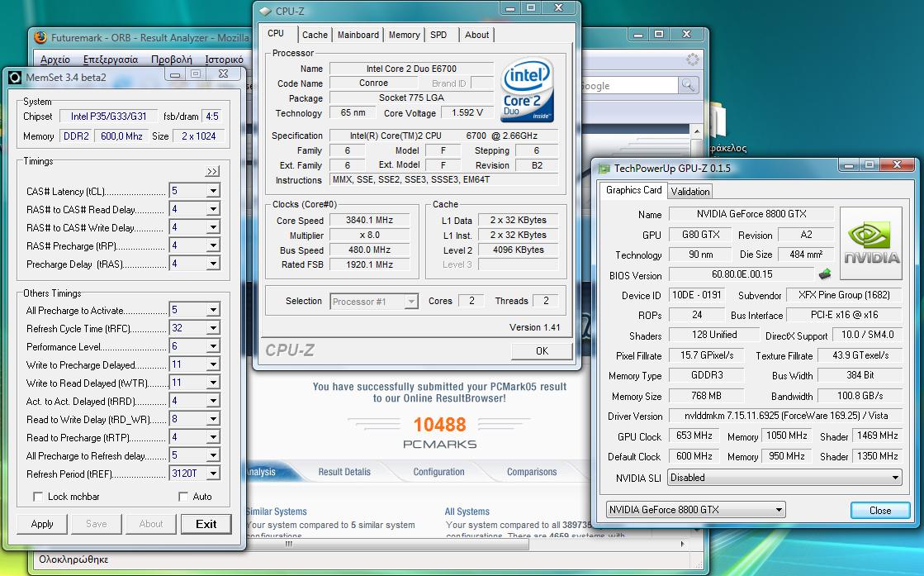Open the Configuration tab on the webpage
This screenshot has height=576, width=924.
click(x=438, y=472)
